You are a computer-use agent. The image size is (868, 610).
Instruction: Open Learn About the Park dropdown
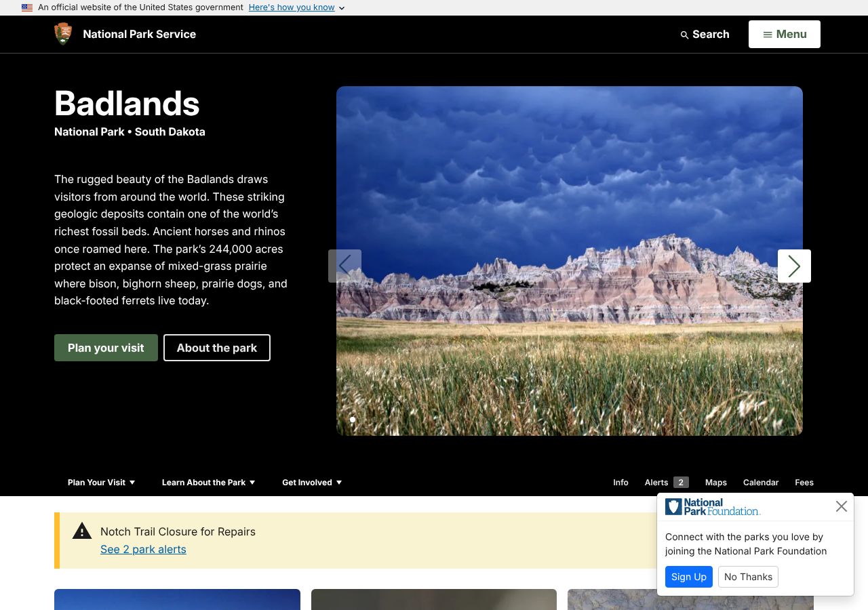pos(209,483)
